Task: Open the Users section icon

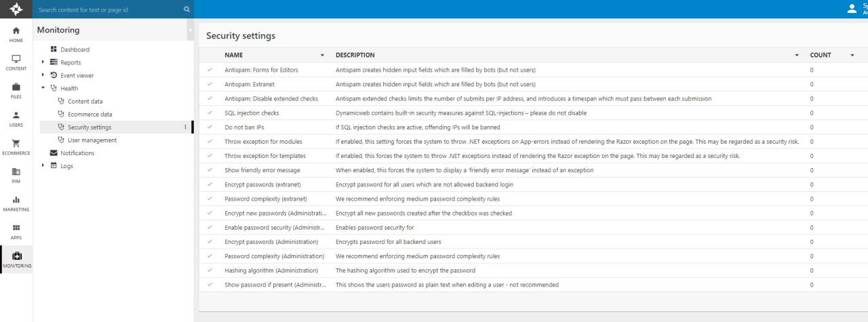Action: [x=16, y=119]
